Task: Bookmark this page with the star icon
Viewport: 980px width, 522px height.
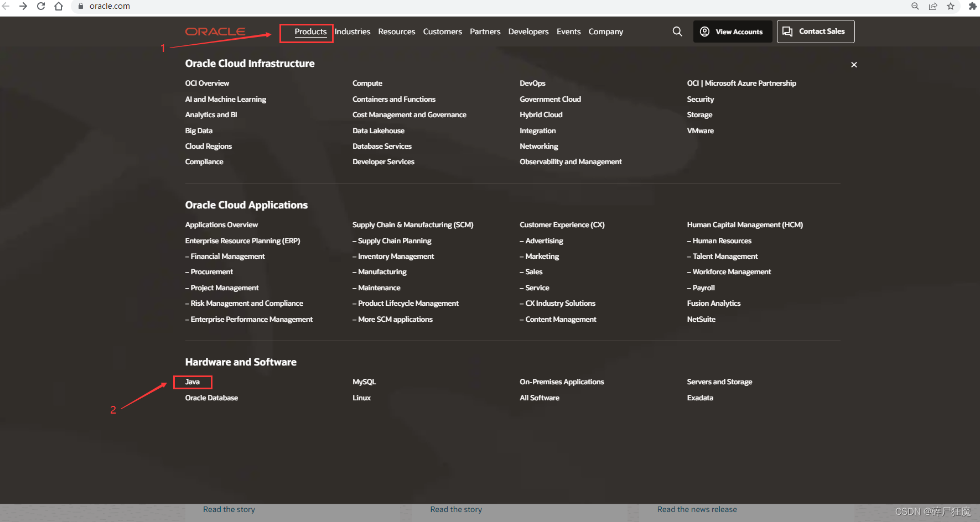Action: 951,6
